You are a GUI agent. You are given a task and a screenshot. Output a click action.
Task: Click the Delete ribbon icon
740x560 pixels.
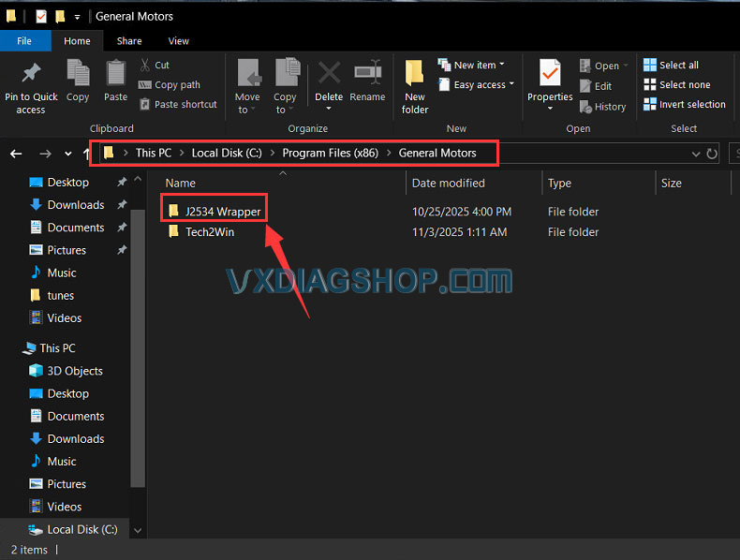point(329,73)
